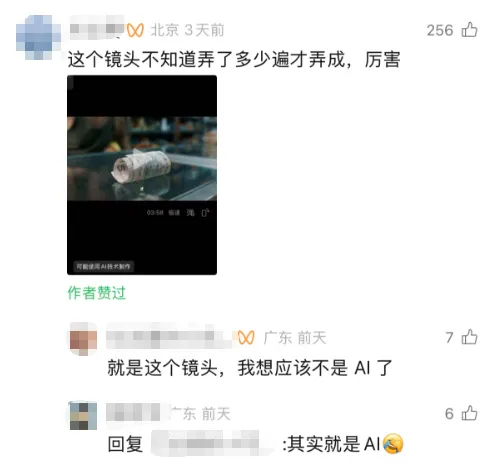Tap the comment starting 这个镜头不知道
This screenshot has height=464, width=497.
click(x=234, y=60)
